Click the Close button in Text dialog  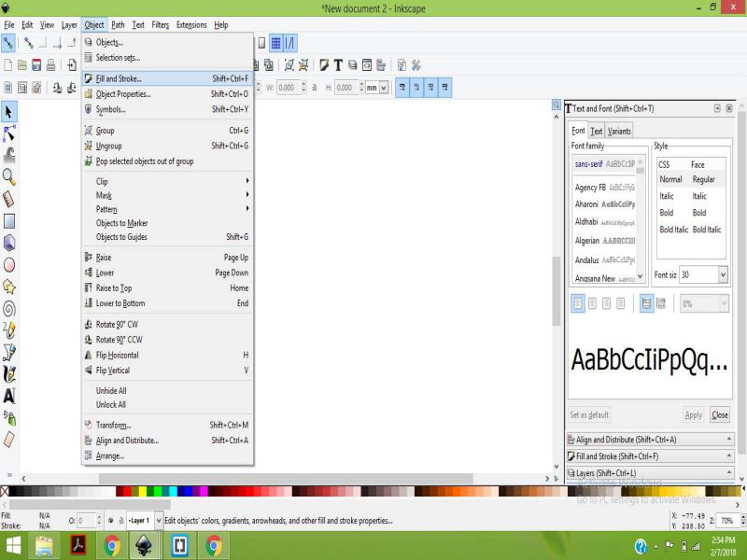coord(719,414)
